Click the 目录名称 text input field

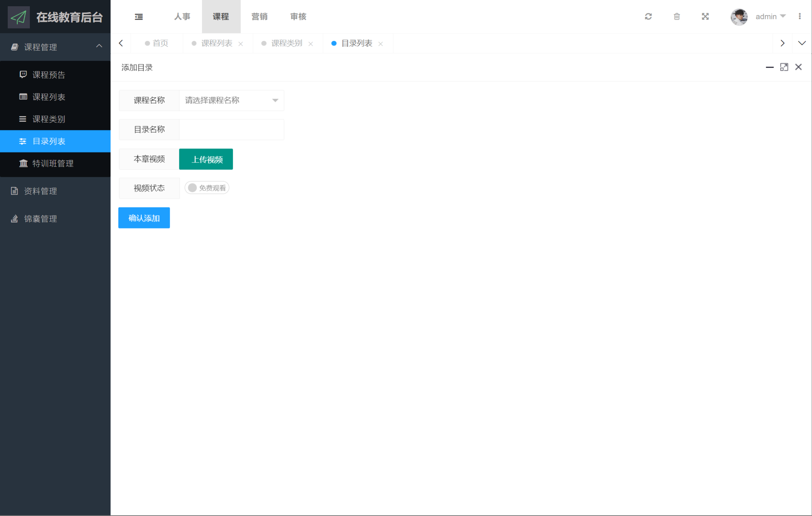coord(231,130)
